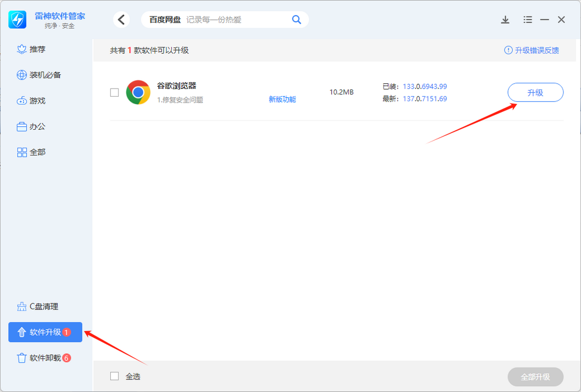This screenshot has height=392, width=581.
Task: Click installed version 133.0.6943.99
Action: point(425,87)
